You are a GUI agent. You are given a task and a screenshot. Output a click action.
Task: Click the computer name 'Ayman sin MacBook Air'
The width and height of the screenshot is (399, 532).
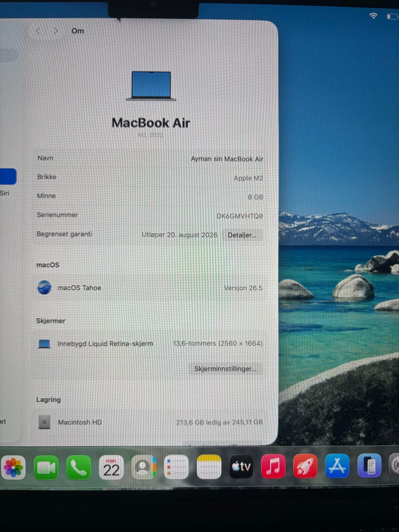227,159
